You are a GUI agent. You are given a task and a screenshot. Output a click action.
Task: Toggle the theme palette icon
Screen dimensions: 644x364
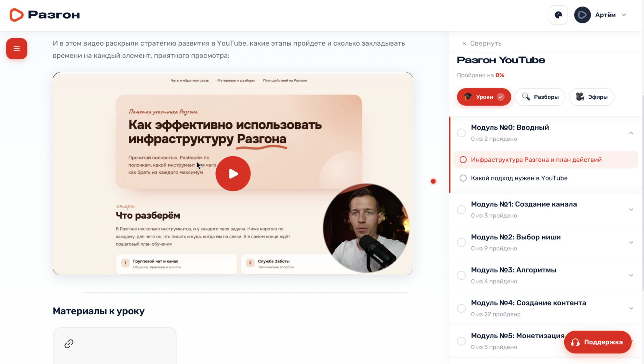click(x=558, y=15)
